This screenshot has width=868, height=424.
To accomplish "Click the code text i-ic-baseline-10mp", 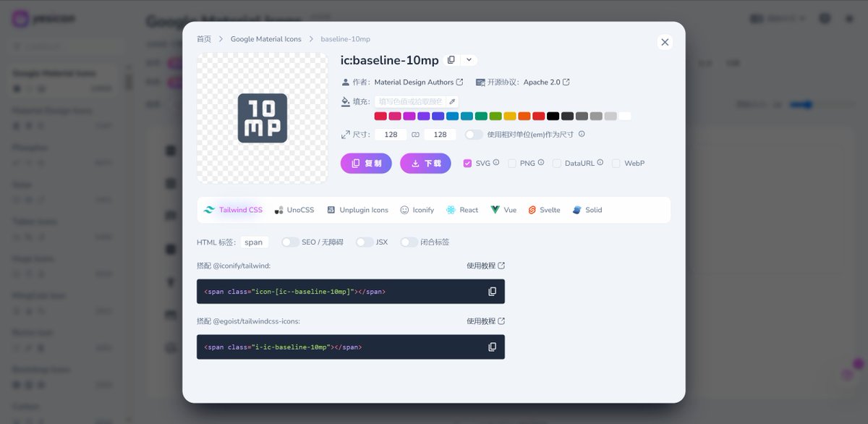I will (x=290, y=347).
